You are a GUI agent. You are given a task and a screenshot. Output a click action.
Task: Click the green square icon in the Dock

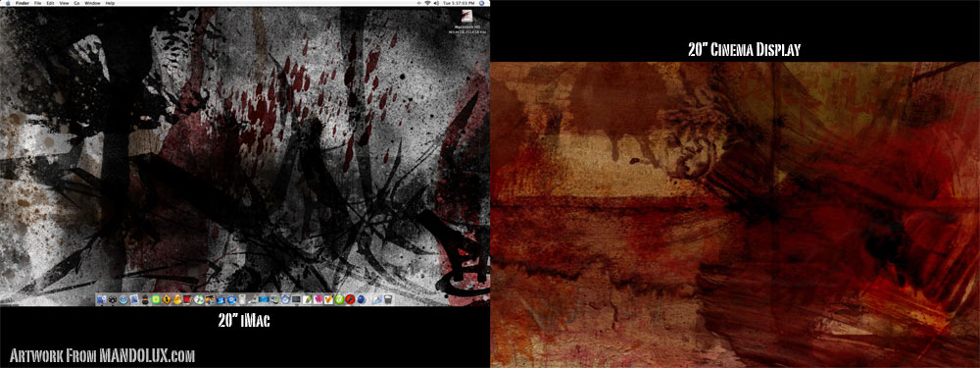pos(156,299)
